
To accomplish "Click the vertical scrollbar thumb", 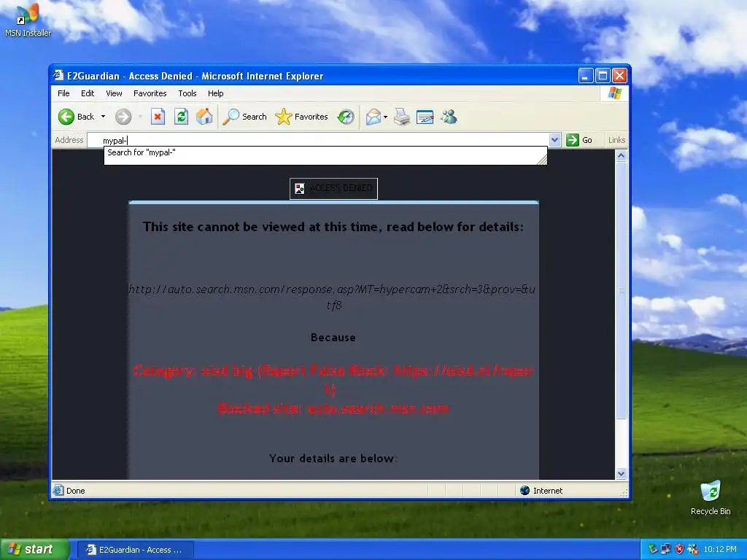I will [x=621, y=290].
